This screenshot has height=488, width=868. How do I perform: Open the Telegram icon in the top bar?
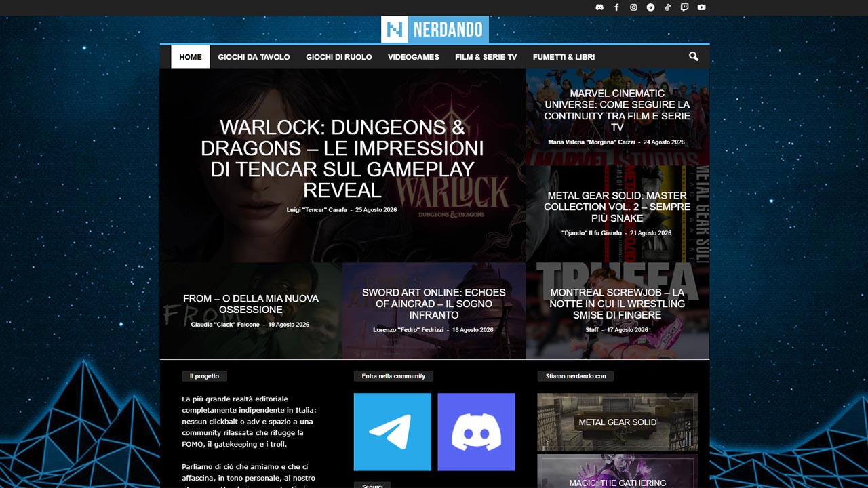click(x=650, y=7)
